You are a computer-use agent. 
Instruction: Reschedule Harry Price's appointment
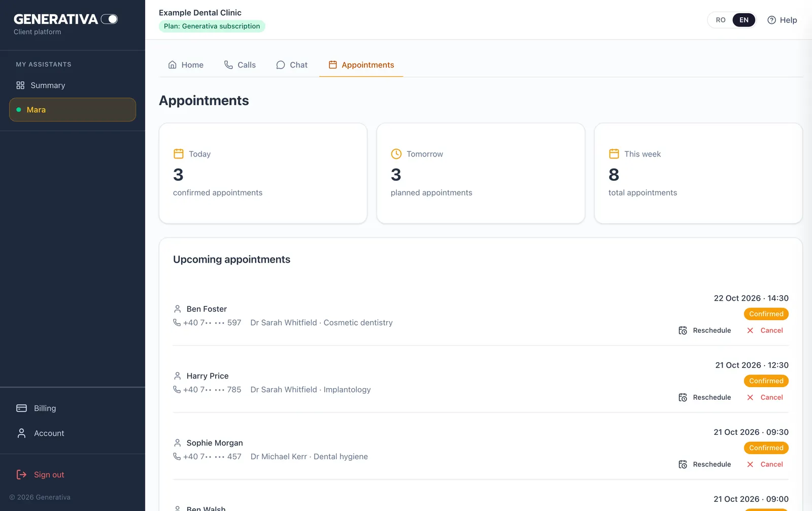tap(705, 398)
